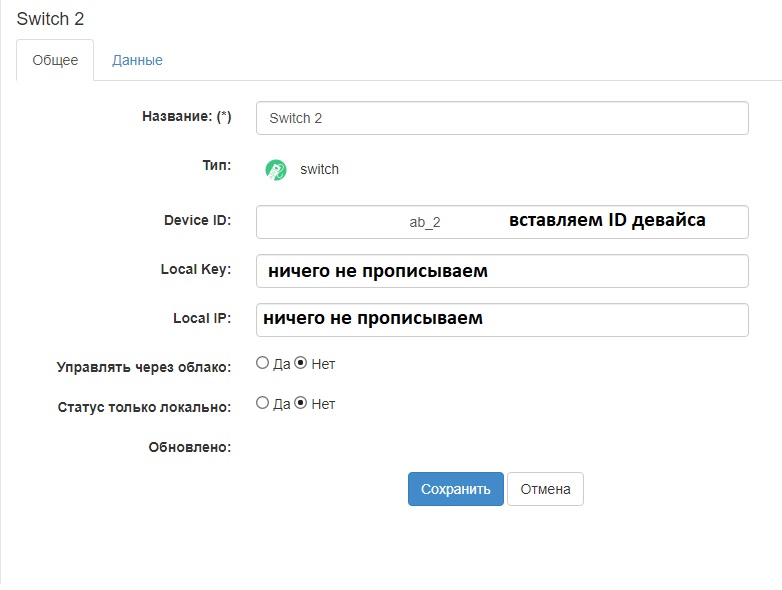Switch to the Данные tab
The height and width of the screenshot is (590, 782).
tap(137, 60)
